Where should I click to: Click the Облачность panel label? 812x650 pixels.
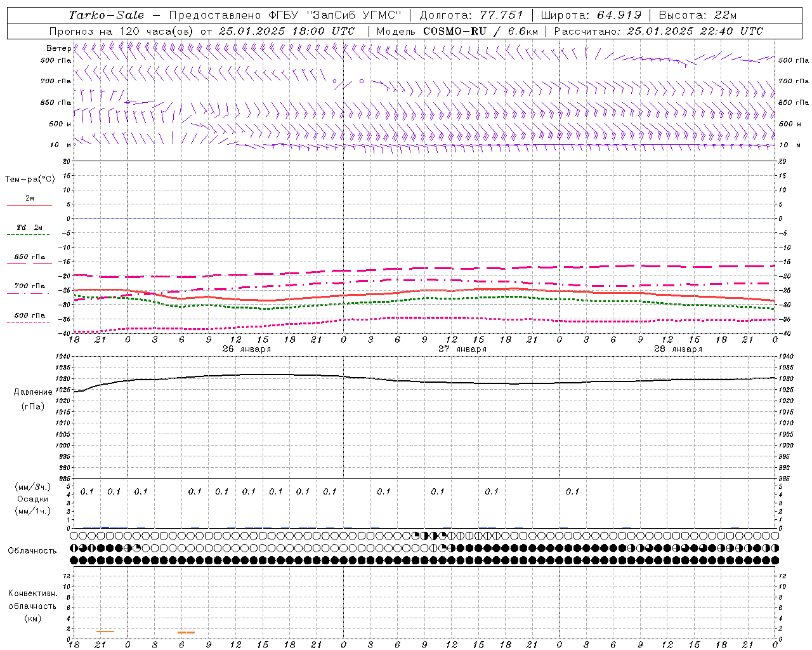32,551
